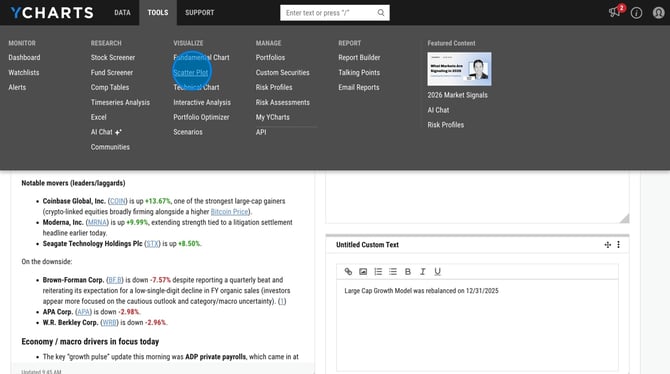Open My YCharts
670x374 pixels.
pos(273,117)
